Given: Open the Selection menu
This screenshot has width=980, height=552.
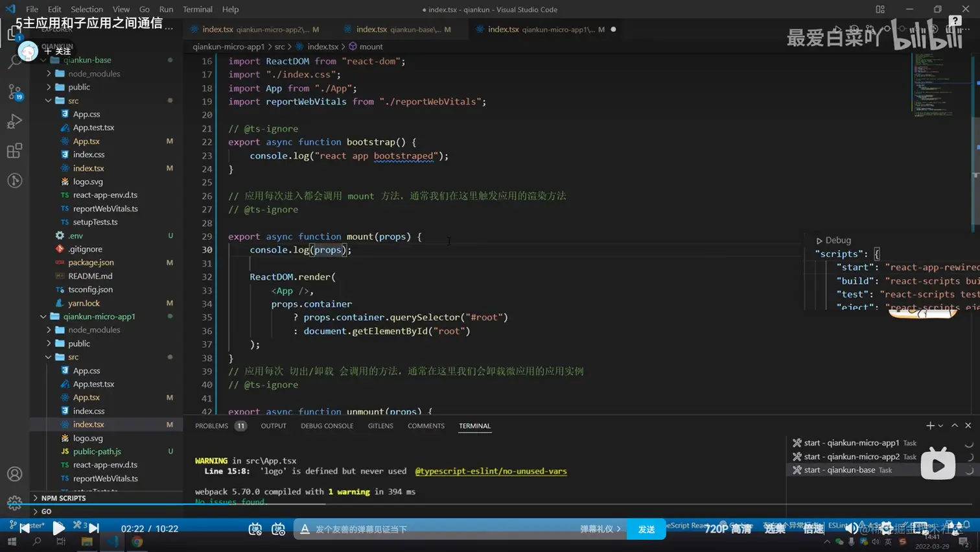Looking at the screenshot, I should [87, 9].
